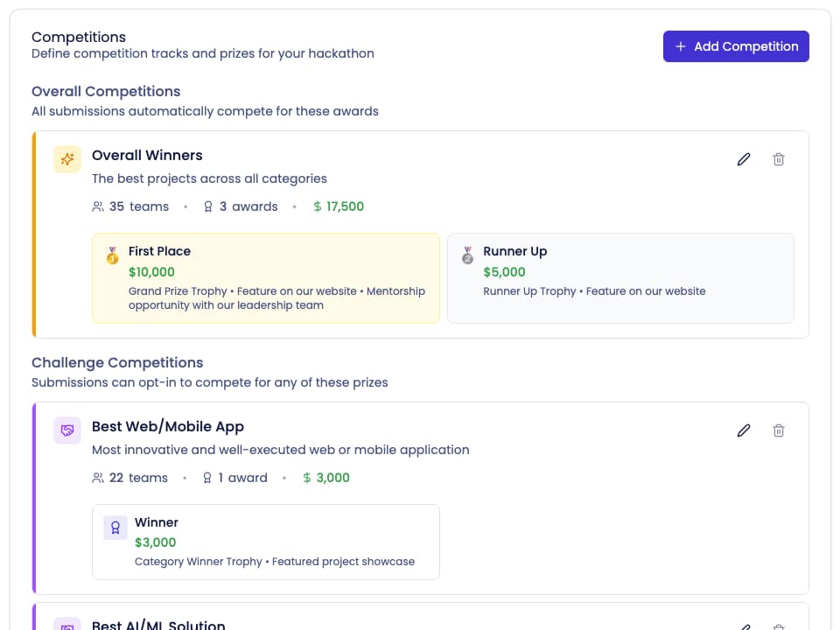This screenshot has width=840, height=630.
Task: Click the teams icon next to 35 teams
Action: [98, 206]
